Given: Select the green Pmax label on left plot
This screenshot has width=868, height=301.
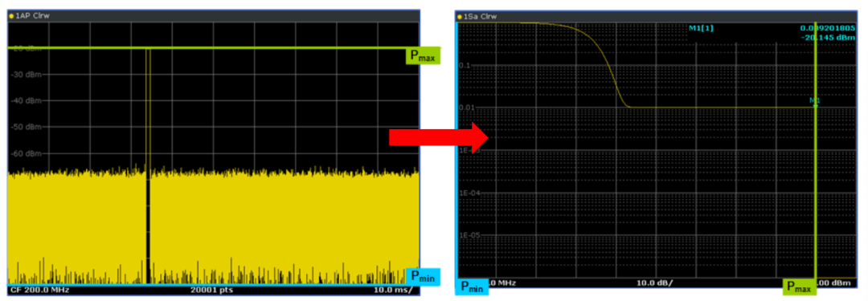Looking at the screenshot, I should (x=424, y=56).
